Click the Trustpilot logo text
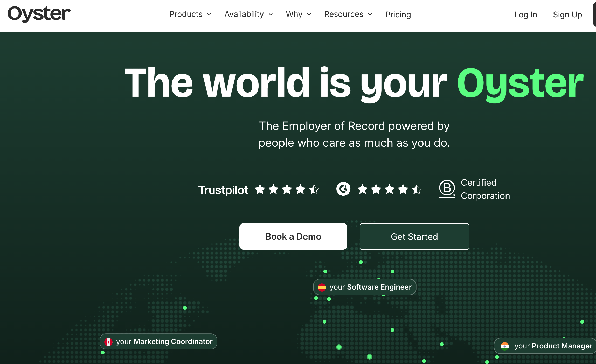 (223, 190)
